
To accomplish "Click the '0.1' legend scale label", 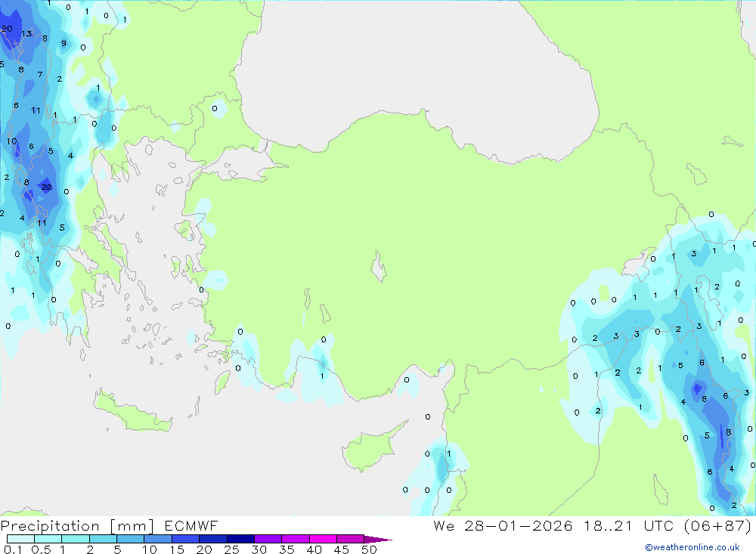I will (x=13, y=549).
